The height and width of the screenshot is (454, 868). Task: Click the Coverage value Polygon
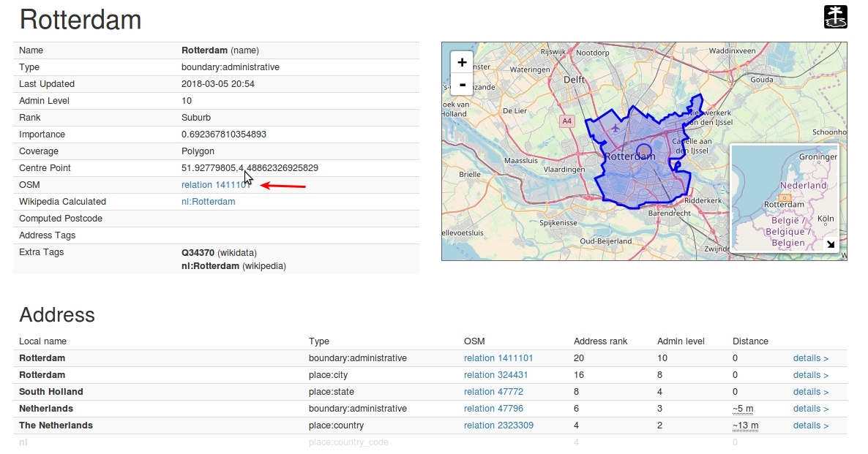(198, 151)
